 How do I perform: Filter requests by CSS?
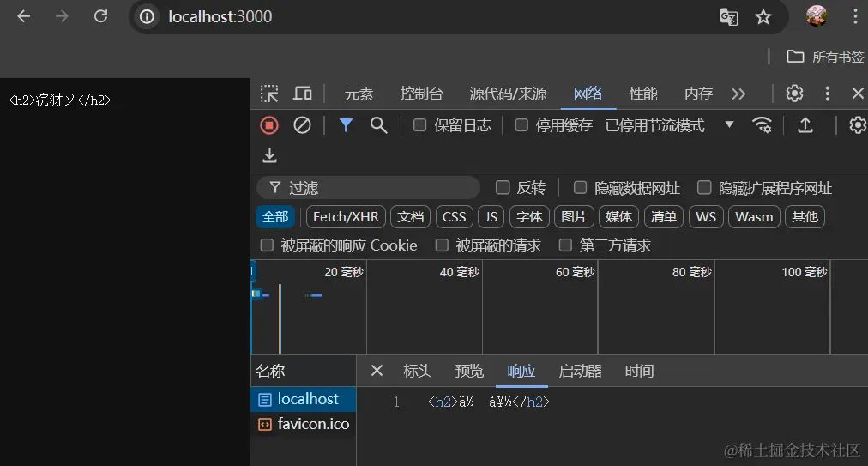click(x=454, y=216)
